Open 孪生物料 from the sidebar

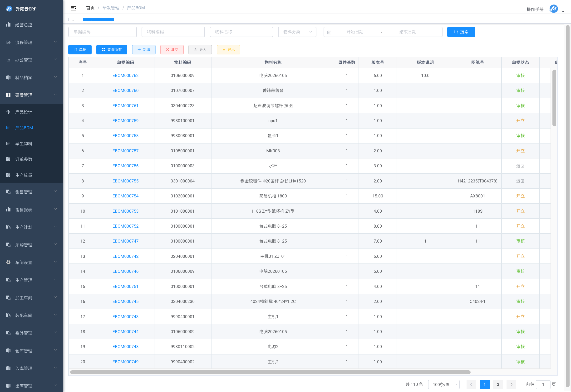coord(24,144)
